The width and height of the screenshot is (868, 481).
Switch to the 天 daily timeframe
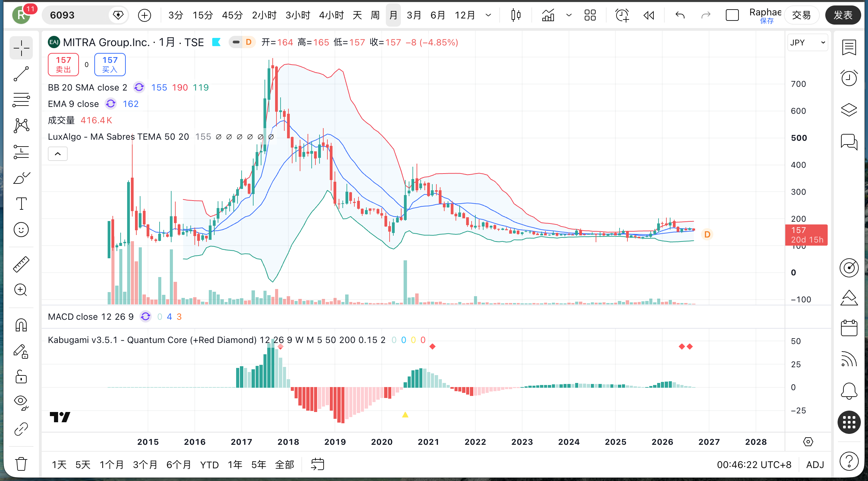coord(357,15)
